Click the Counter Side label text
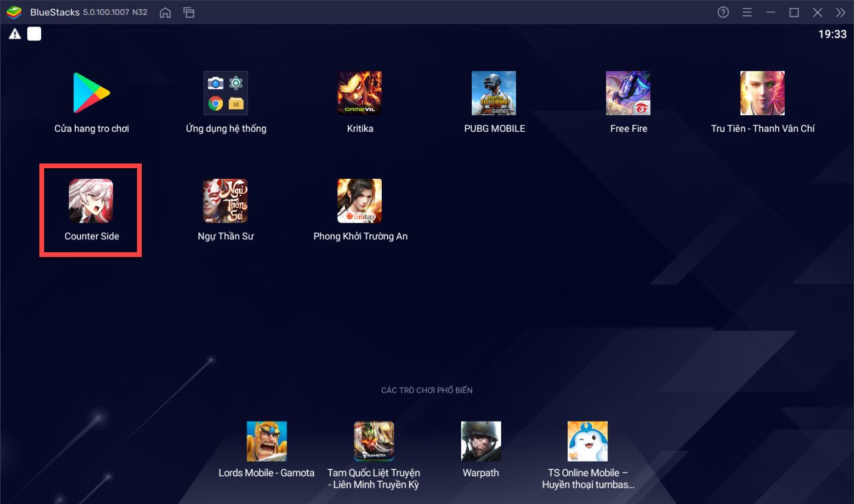854x504 pixels. pos(92,236)
